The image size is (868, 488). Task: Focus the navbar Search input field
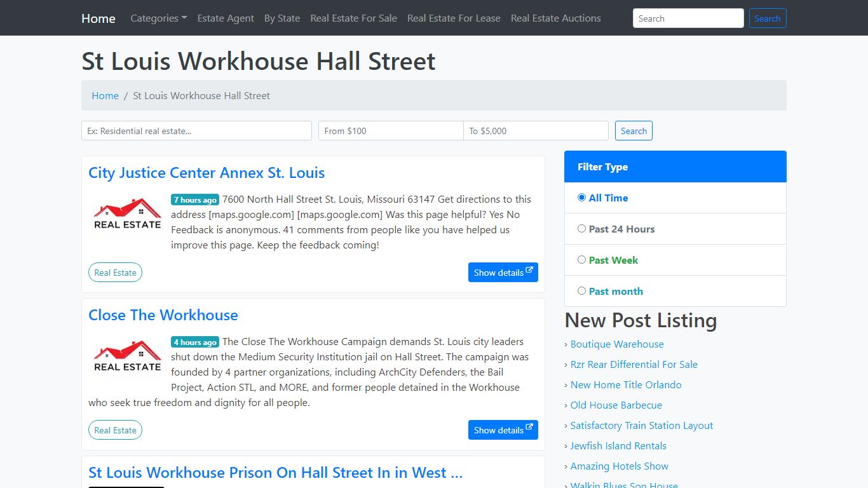click(688, 18)
